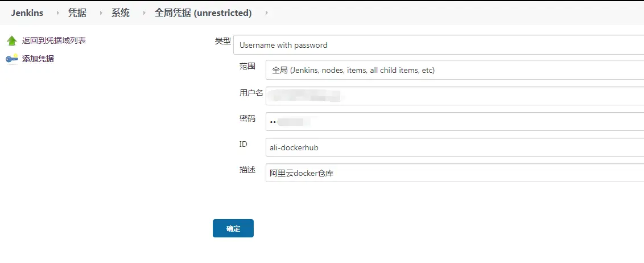Image resolution: width=644 pixels, height=263 pixels.
Task: Expand the arrow after the 凭据 breadcrumb
Action: click(x=101, y=13)
